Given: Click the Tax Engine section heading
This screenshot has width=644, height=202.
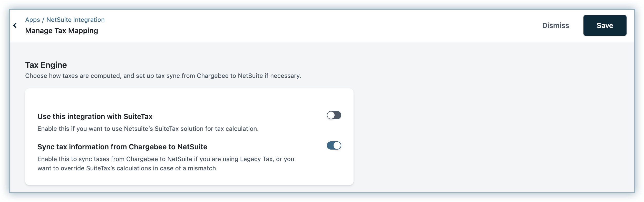Looking at the screenshot, I should (x=46, y=65).
